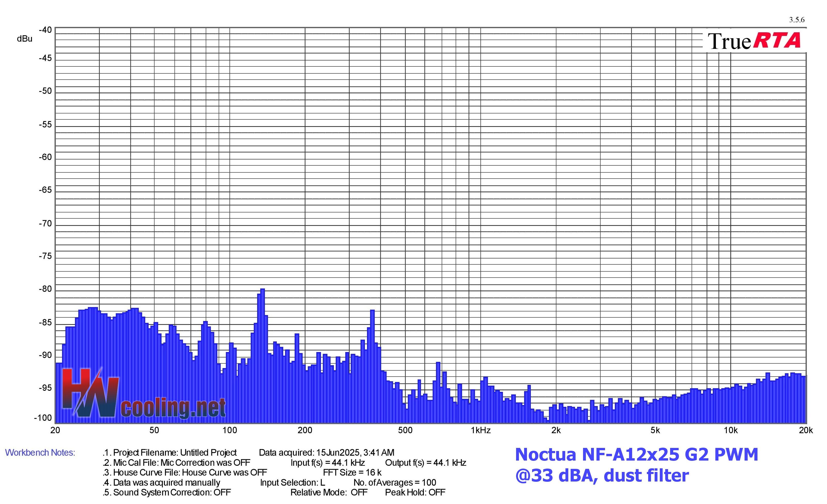The image size is (827, 504).
Task: Click the TrueRTA logo in the corner
Action: point(754,41)
